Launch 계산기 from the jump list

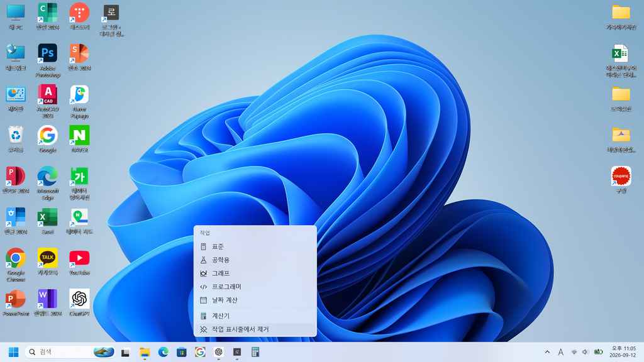pos(255,315)
